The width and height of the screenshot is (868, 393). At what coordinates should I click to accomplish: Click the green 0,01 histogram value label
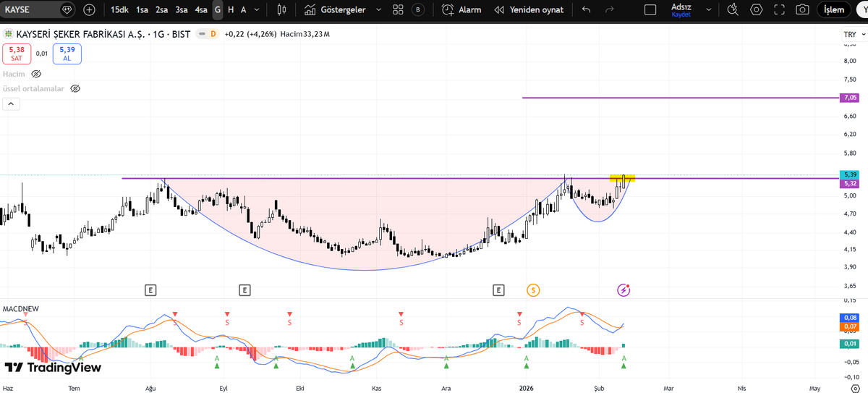(x=849, y=344)
